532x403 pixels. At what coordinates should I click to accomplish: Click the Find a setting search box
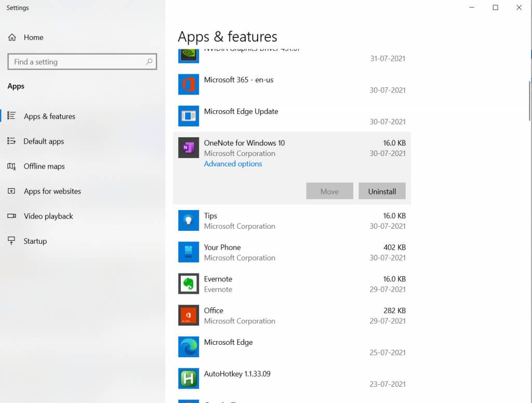(82, 61)
